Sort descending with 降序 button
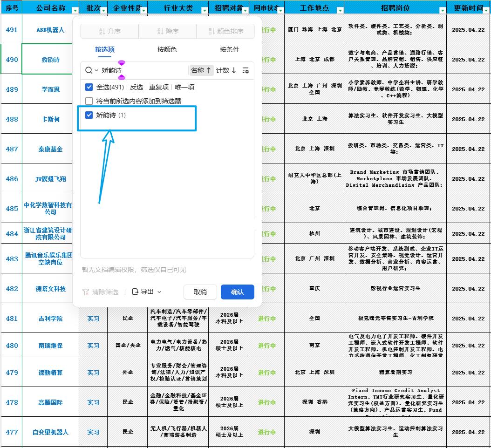The image size is (491, 448). click(x=168, y=31)
